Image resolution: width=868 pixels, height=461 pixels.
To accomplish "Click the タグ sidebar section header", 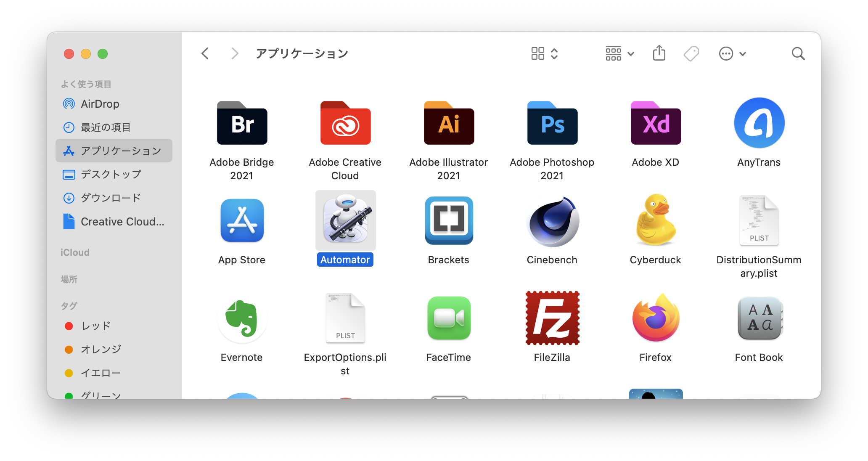I will pyautogui.click(x=69, y=306).
